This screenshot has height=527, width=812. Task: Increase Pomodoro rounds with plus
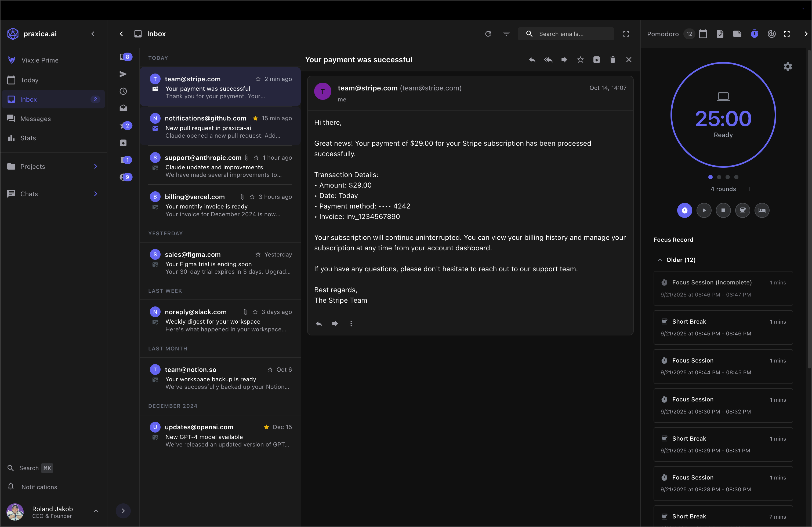749,189
